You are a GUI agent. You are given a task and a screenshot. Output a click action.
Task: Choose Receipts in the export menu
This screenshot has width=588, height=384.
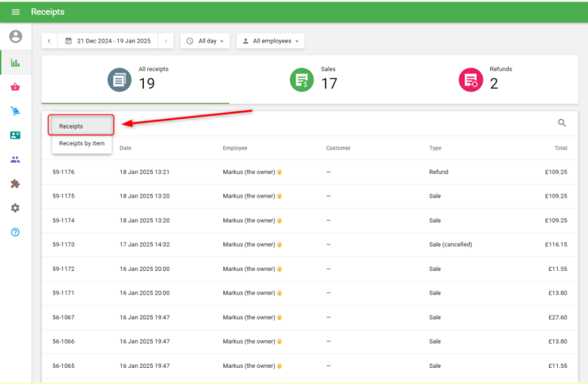pyautogui.click(x=81, y=126)
